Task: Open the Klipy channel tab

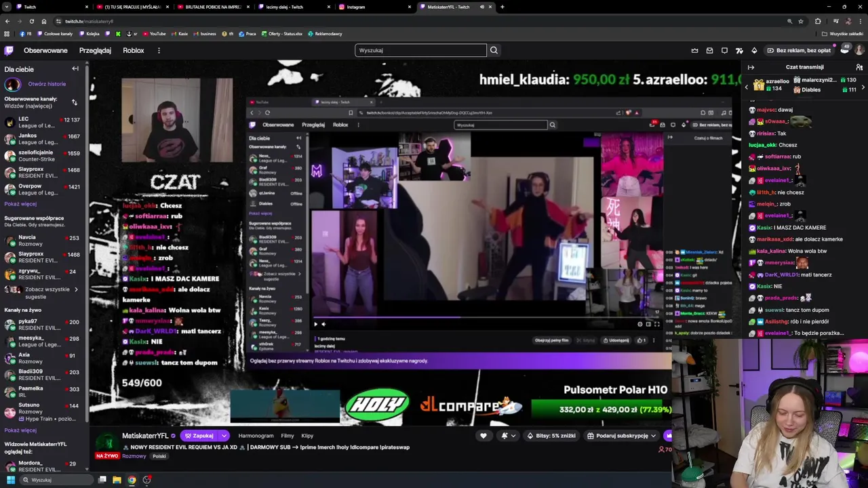Action: 307,436
